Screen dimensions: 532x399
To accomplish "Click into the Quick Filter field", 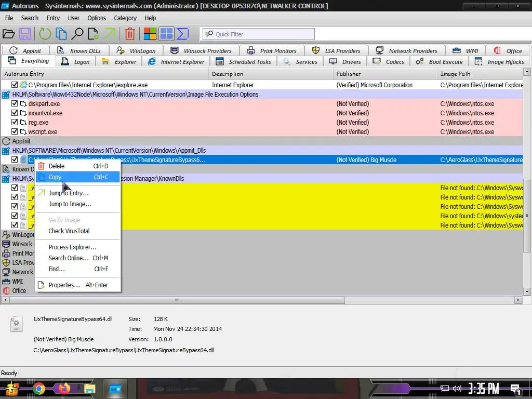I will click(x=259, y=34).
